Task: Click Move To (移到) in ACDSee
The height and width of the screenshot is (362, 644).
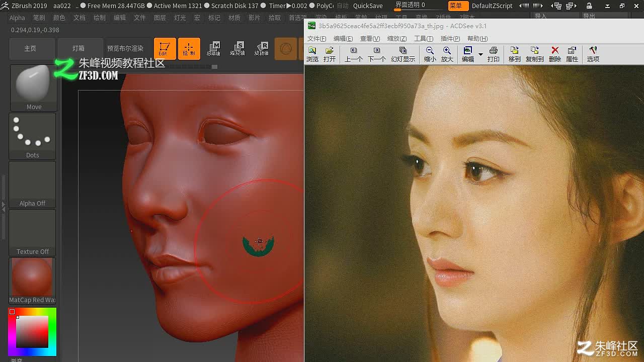Action: (515, 54)
